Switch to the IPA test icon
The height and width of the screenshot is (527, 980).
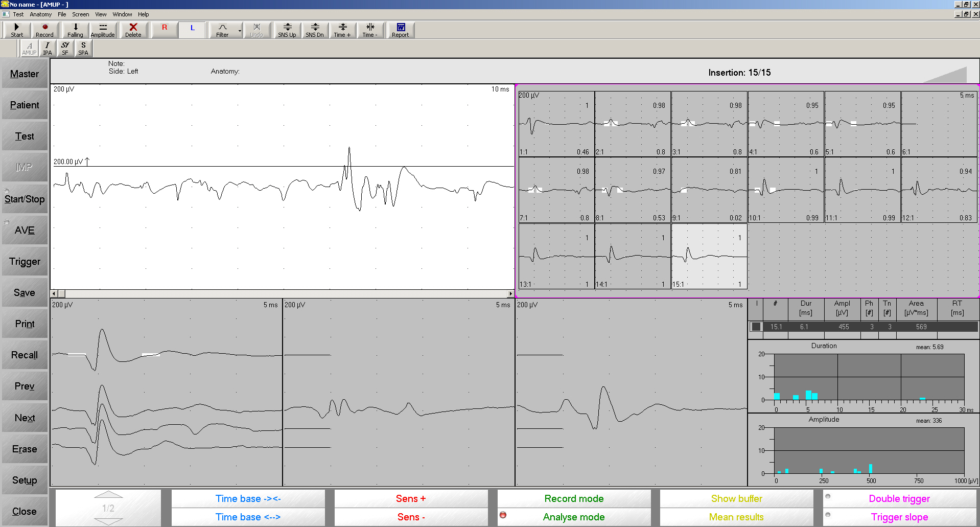[x=48, y=48]
